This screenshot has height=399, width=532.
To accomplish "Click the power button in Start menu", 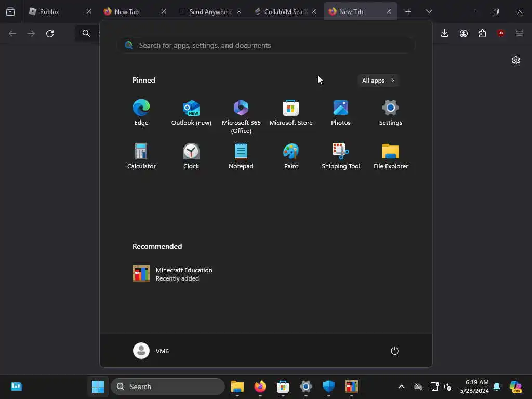I will (395, 351).
